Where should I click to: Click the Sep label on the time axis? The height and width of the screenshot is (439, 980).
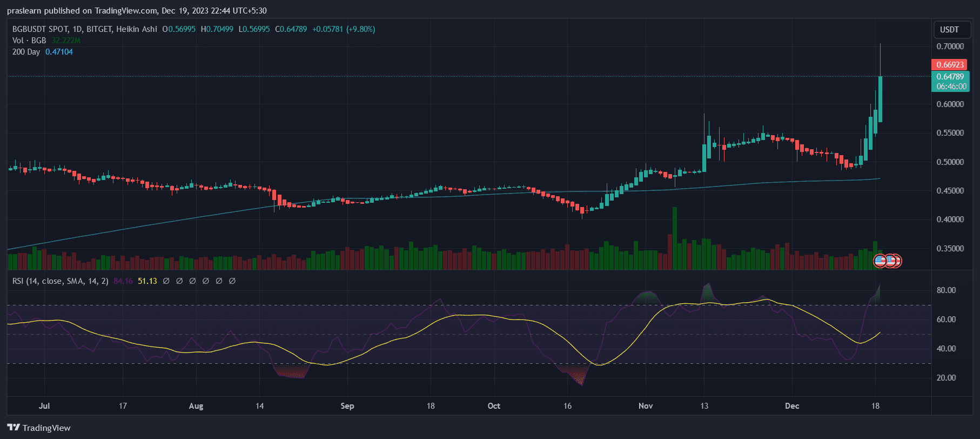(347, 406)
